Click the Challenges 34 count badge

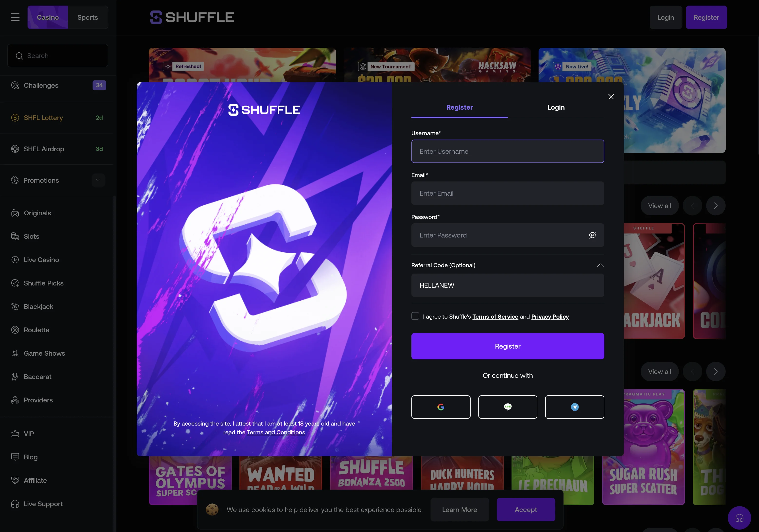99,85
